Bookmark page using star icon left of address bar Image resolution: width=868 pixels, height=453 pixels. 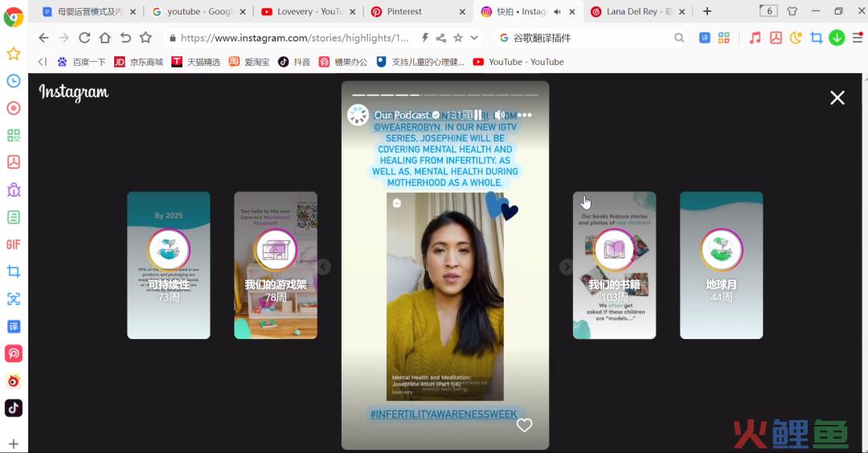[x=145, y=38]
